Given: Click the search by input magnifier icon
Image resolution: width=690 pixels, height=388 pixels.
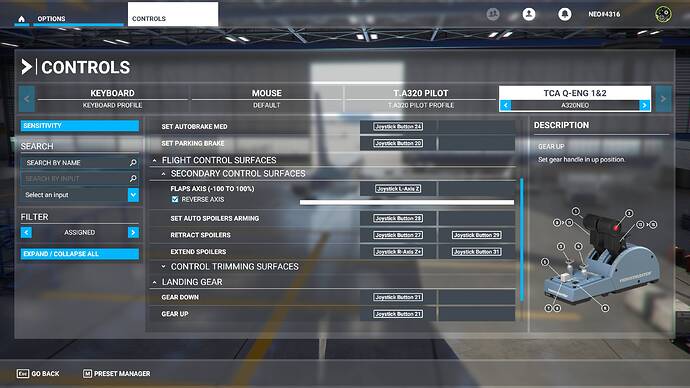Looking at the screenshot, I should (x=133, y=179).
